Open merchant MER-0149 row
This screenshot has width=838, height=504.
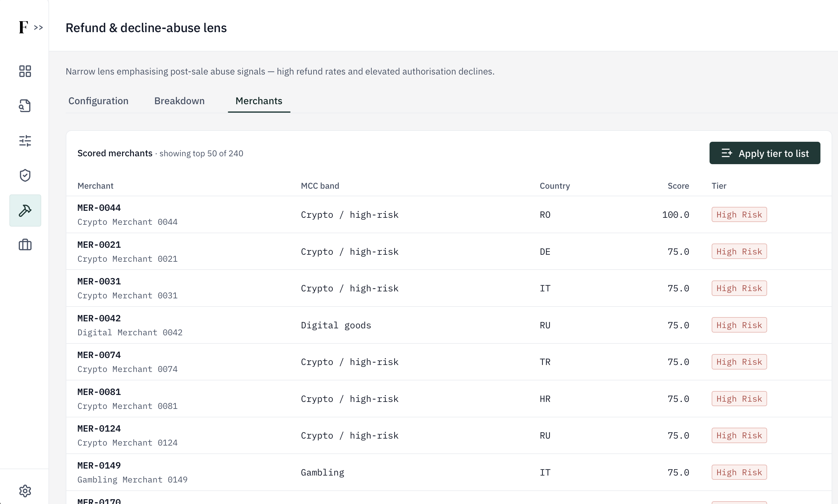point(449,472)
